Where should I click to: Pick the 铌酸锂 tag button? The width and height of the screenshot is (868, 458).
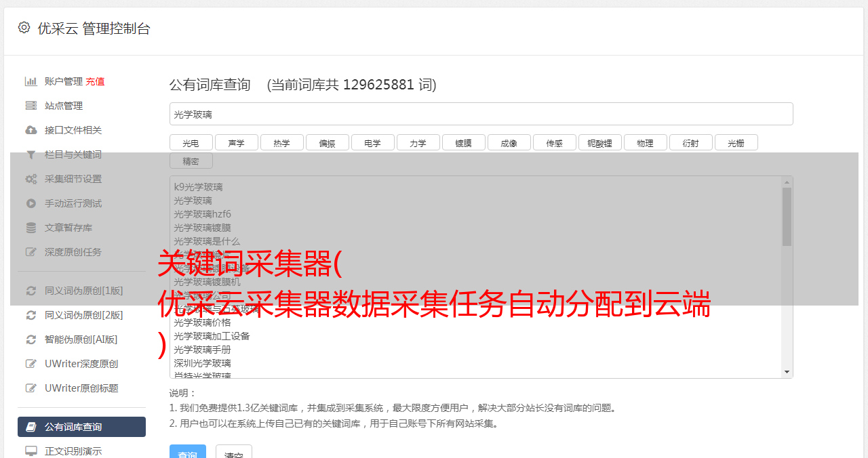click(x=599, y=142)
